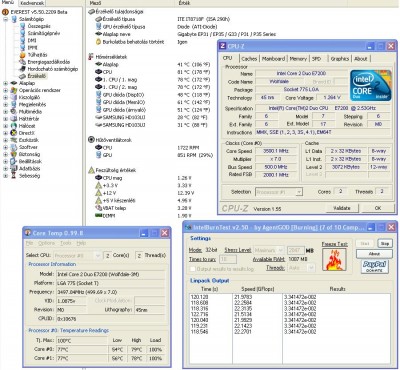Viewport: 400px width, 370px height.
Task: Open the CPU-Z processor Selection dropdown
Action: [x=299, y=192]
